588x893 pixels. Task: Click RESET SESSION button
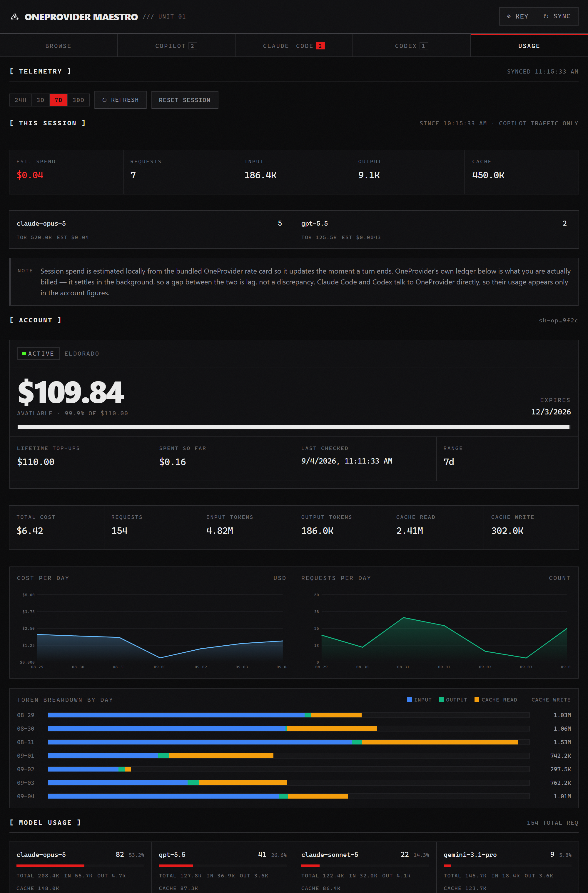click(x=185, y=100)
